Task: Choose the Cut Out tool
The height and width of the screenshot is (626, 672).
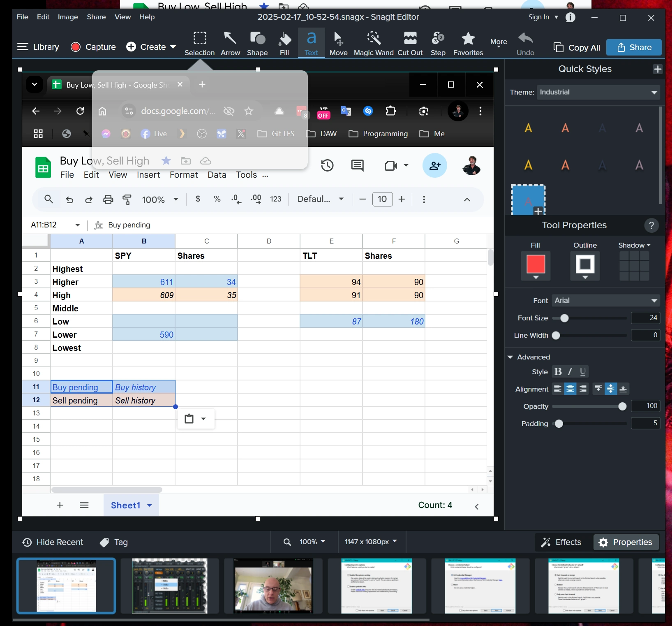Action: tap(410, 43)
